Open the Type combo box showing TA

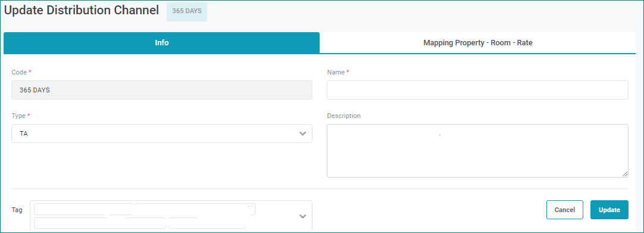(162, 133)
